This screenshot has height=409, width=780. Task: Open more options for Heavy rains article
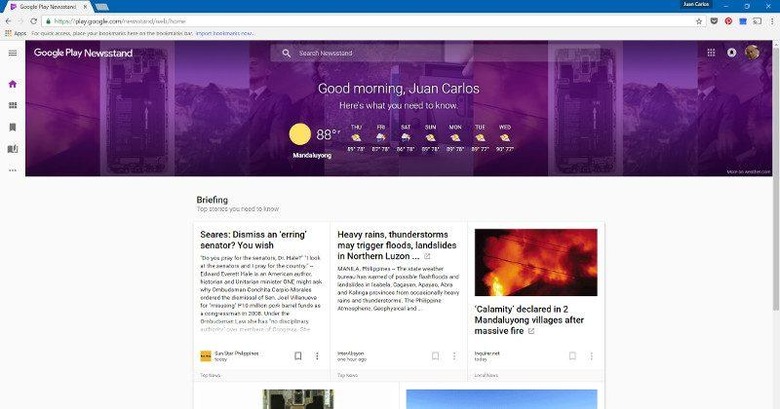click(x=454, y=356)
